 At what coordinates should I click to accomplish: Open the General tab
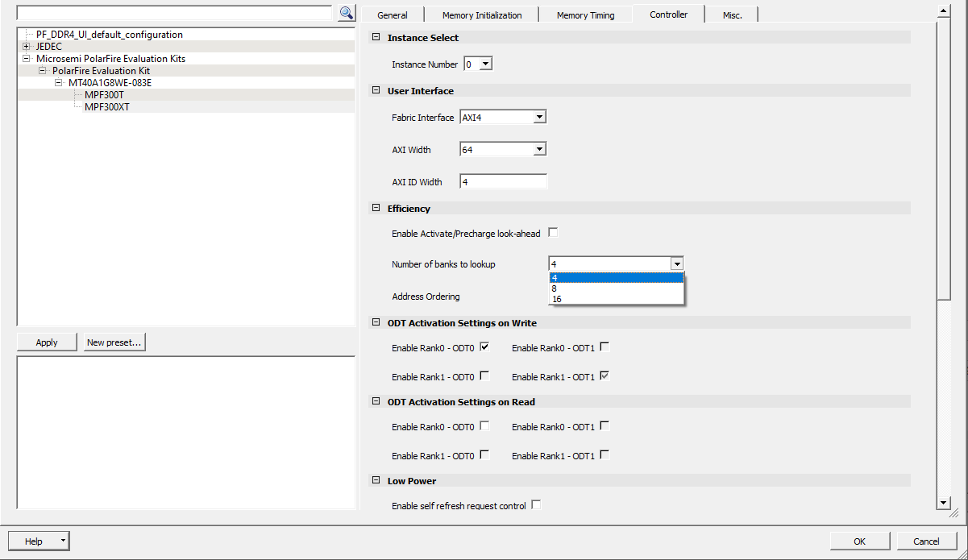[393, 15]
